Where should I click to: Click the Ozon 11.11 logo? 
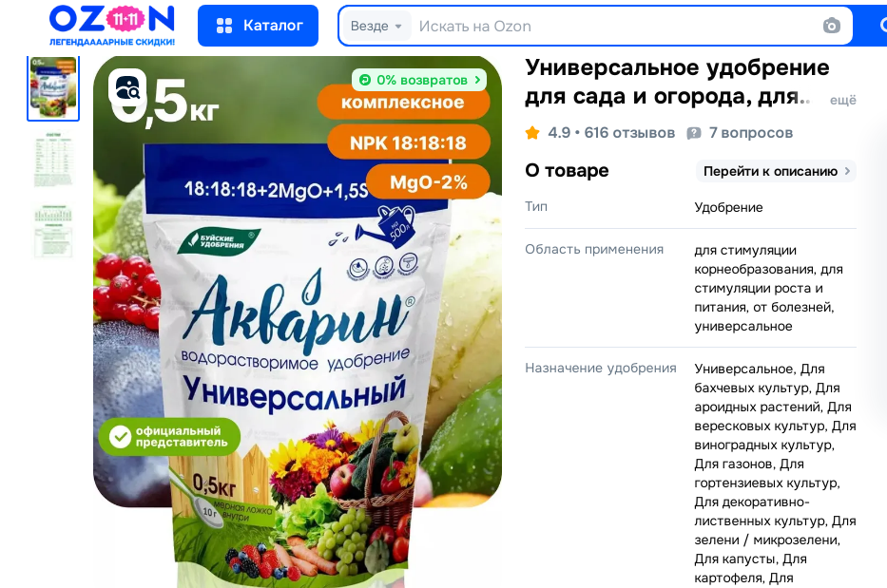(112, 26)
